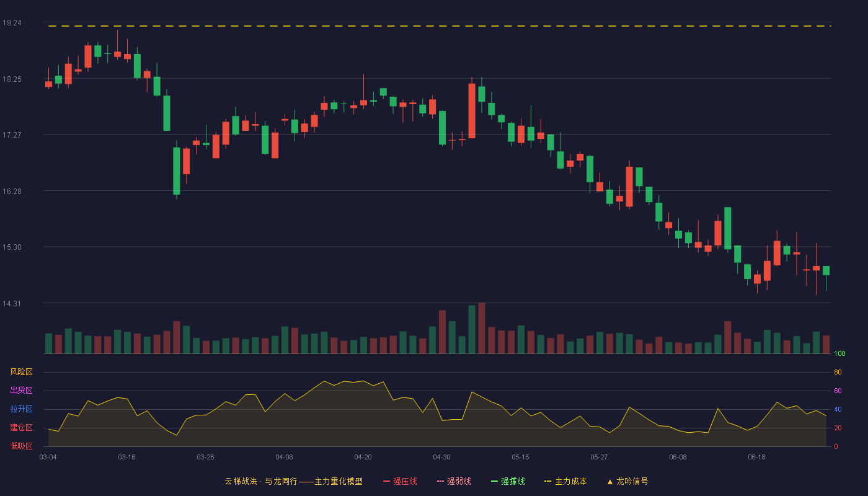Click the 拉升区 zone label
This screenshot has height=496, width=868.
point(21,409)
